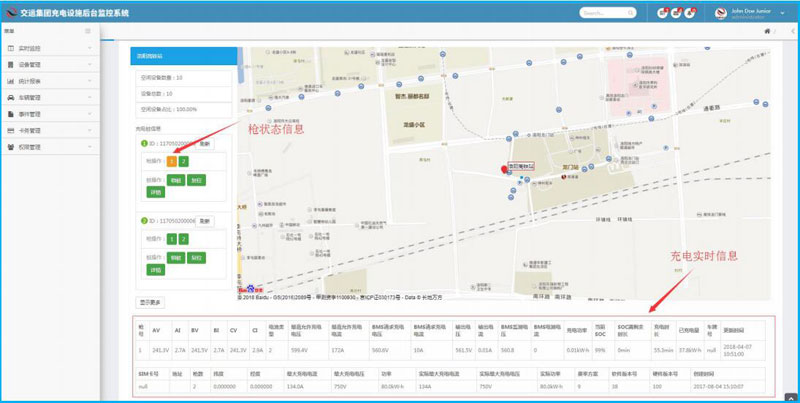Select orange gun 1 of first charger
Screen dimensions: 800x403
tap(171, 160)
